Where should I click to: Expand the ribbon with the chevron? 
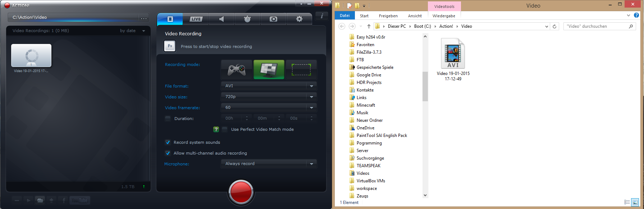pos(629,15)
